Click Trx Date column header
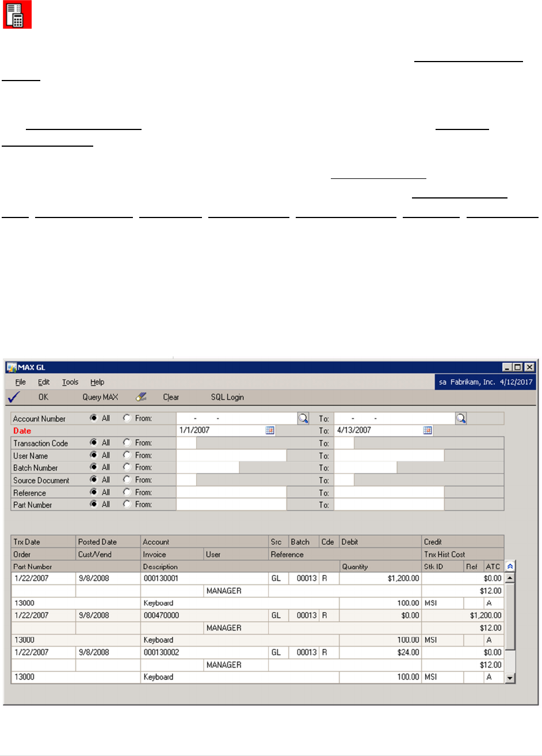 [44, 542]
